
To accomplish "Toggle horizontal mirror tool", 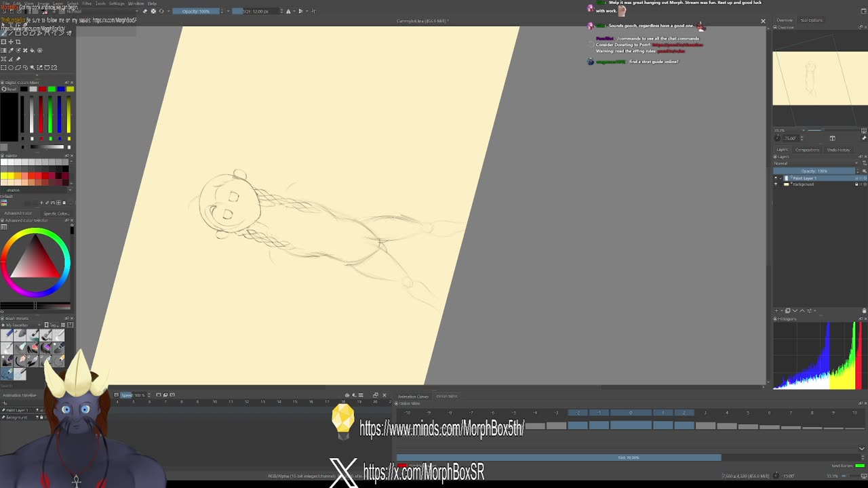I will [x=288, y=11].
